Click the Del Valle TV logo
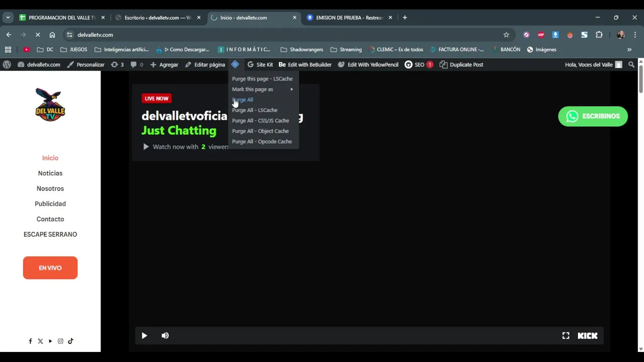This screenshot has height=362, width=644. (x=50, y=105)
